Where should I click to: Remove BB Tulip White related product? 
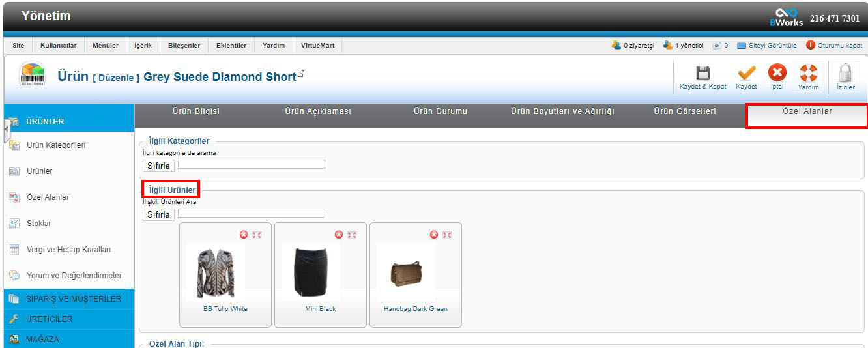pyautogui.click(x=244, y=235)
